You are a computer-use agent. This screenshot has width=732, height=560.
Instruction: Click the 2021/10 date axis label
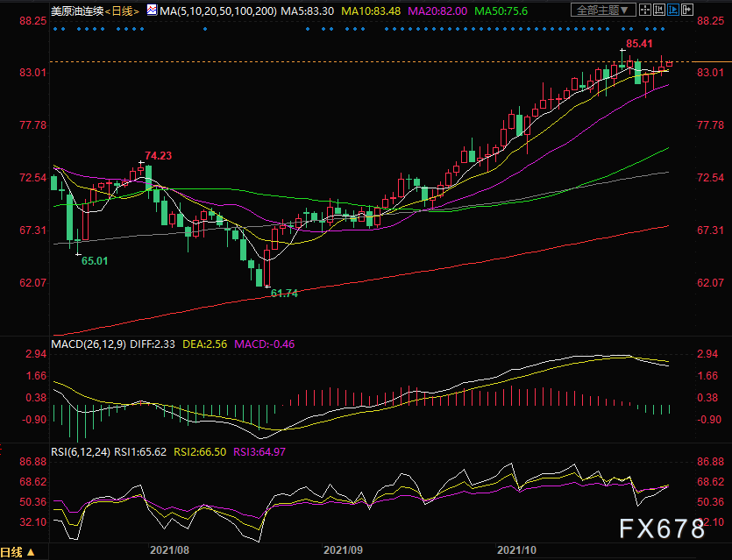tap(517, 550)
